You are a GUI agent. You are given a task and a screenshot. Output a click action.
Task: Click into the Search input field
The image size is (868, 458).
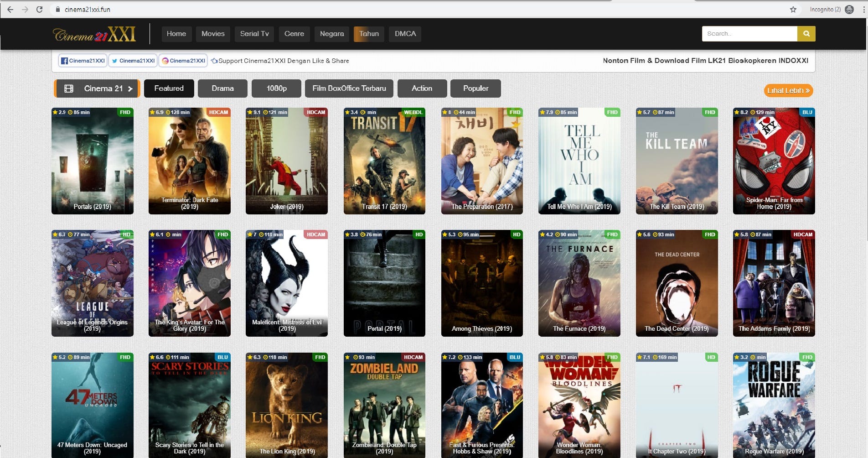tap(749, 33)
